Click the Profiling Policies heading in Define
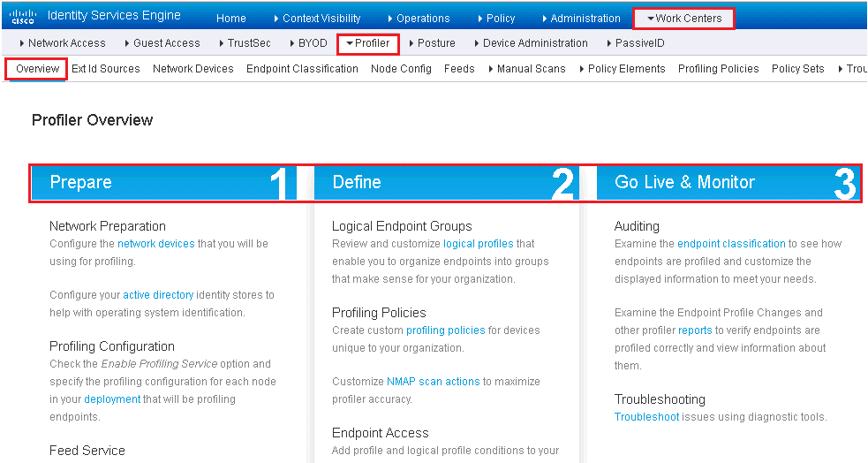 coord(379,313)
